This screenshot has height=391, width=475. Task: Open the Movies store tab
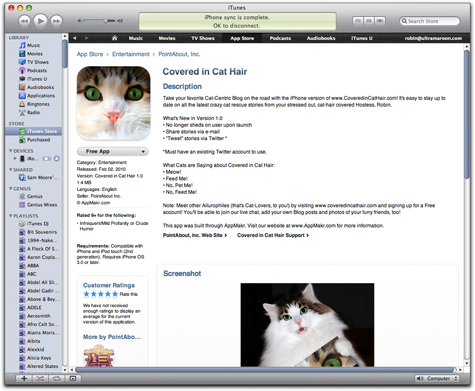(x=167, y=38)
